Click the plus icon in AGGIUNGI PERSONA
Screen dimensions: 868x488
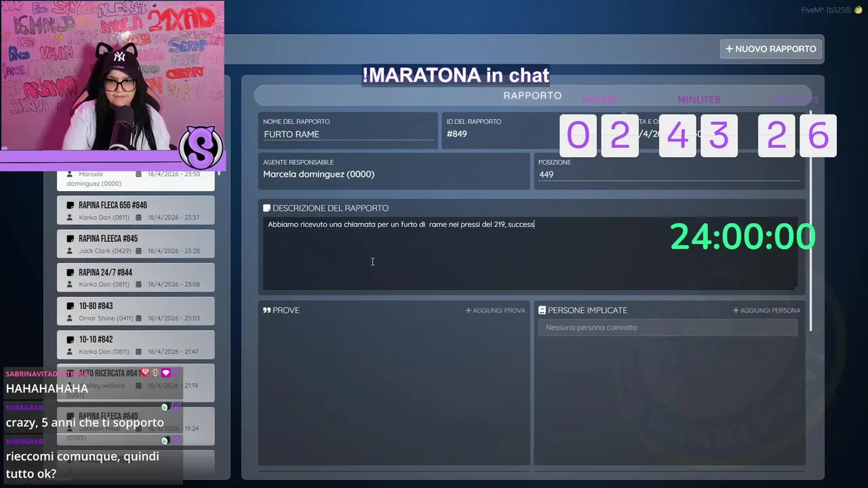tap(736, 310)
